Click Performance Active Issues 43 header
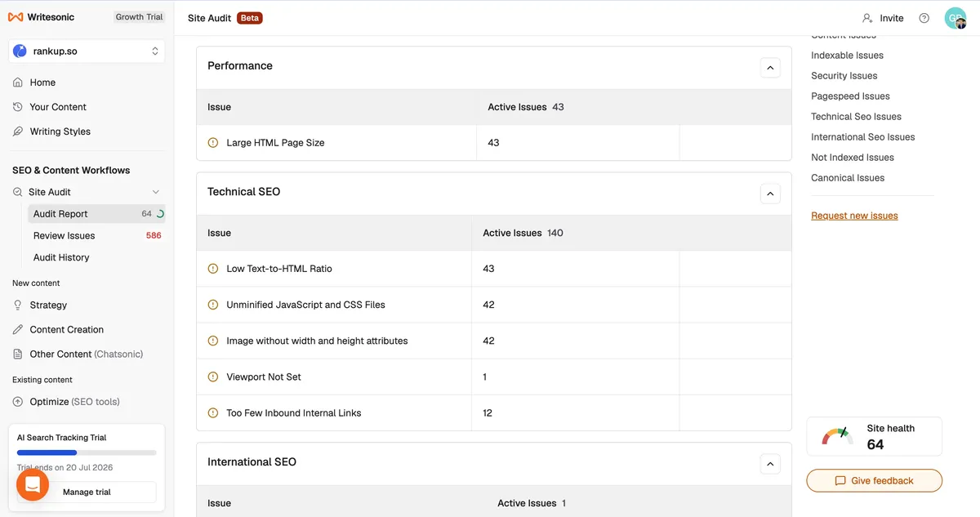Image resolution: width=980 pixels, height=517 pixels. click(526, 107)
